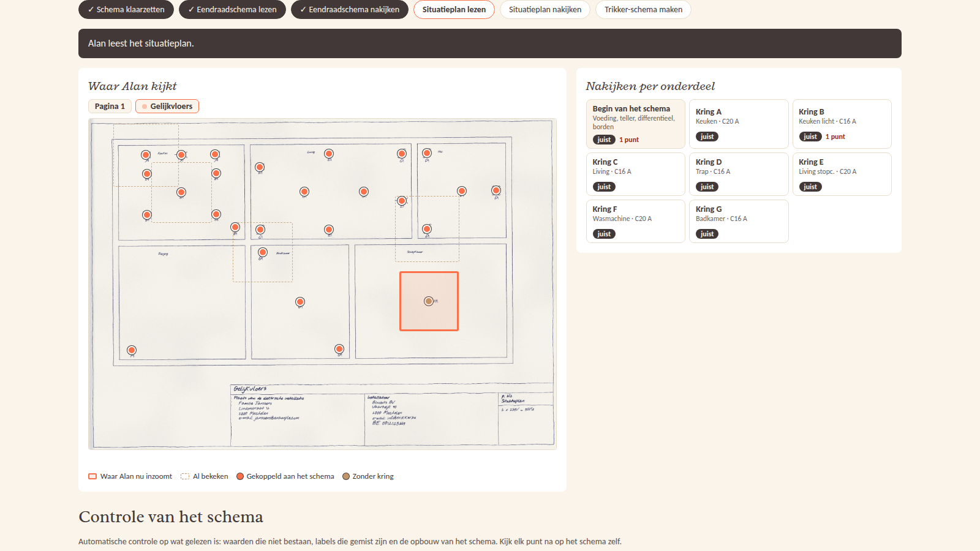
Task: Open the 'Begin van het schema' review card
Action: coord(635,124)
